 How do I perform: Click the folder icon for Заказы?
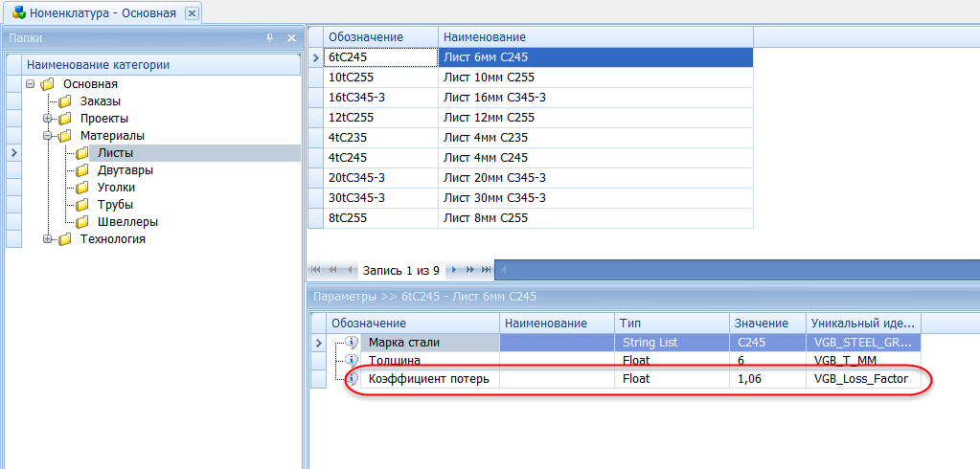tap(65, 101)
